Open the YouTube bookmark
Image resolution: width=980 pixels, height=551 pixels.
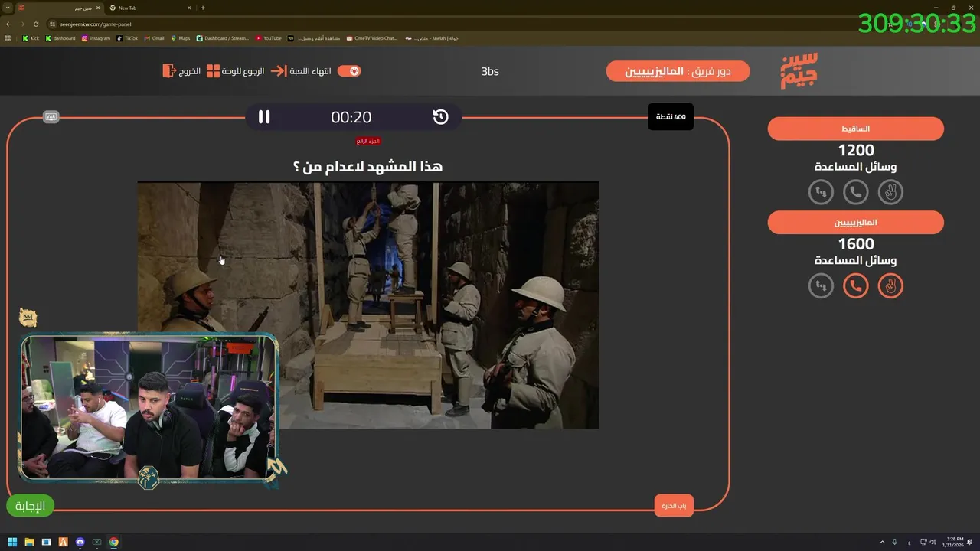click(x=269, y=38)
